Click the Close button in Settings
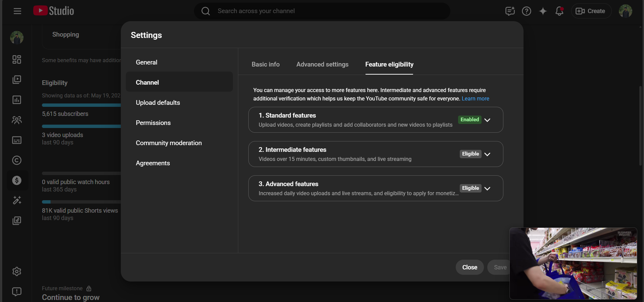 [x=469, y=267]
